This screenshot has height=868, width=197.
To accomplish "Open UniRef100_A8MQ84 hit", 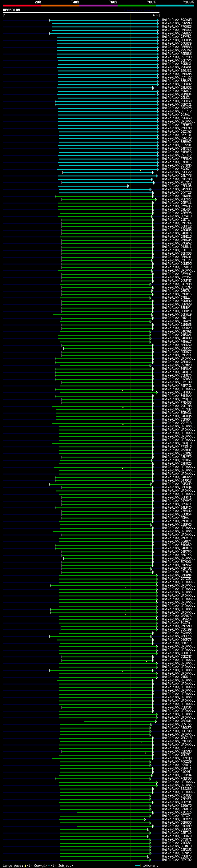I will [176, 94].
